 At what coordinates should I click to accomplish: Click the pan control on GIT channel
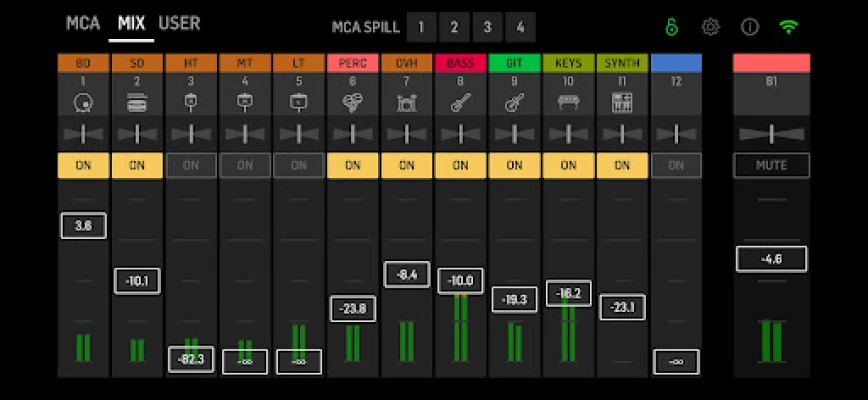pos(514,134)
